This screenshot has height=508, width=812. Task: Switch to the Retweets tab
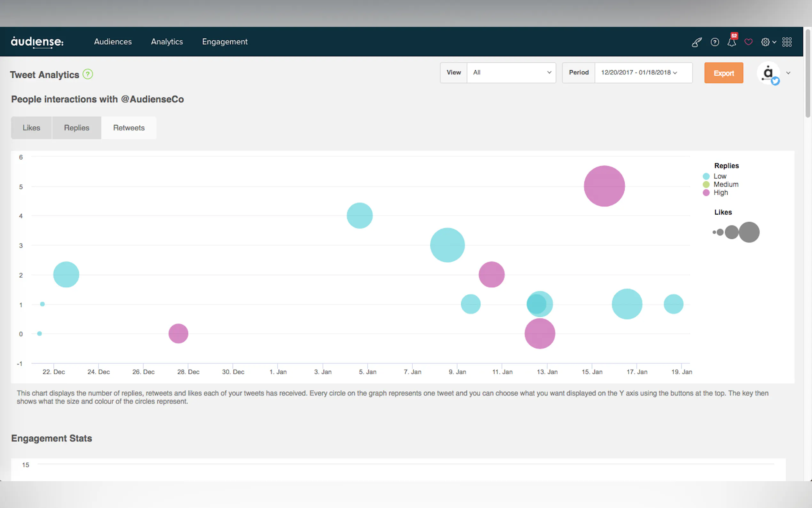(x=129, y=128)
